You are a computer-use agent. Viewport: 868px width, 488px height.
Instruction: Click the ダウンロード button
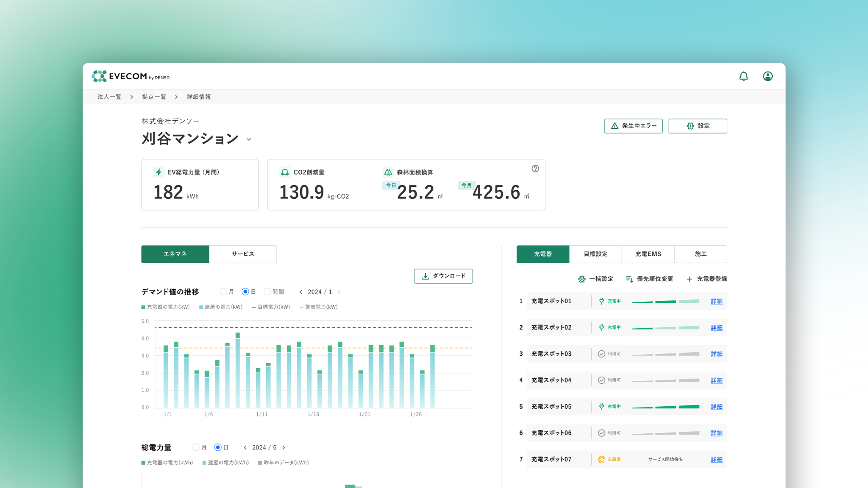tap(443, 276)
